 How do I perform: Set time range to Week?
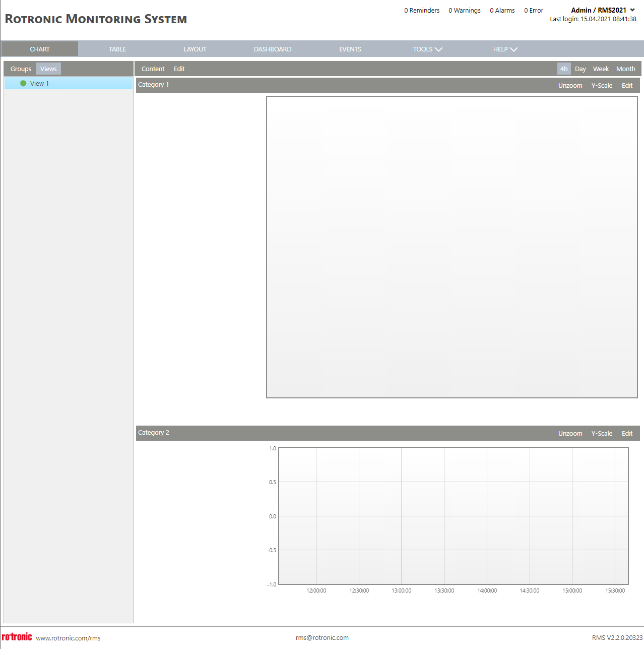tap(601, 69)
